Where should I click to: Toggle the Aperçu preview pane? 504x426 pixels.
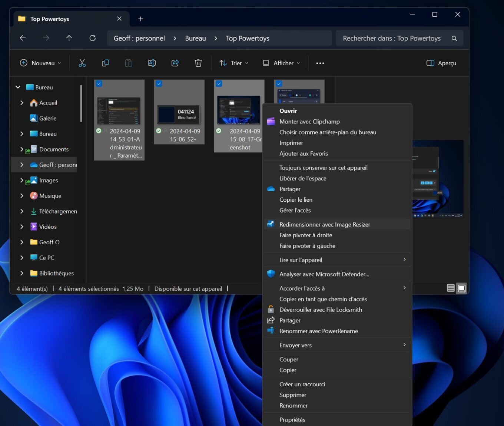(441, 63)
